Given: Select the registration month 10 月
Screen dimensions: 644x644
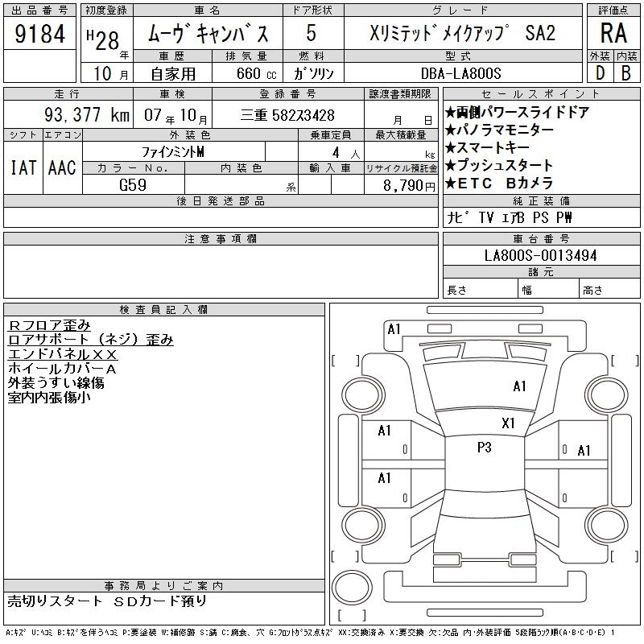Looking at the screenshot, I should click(111, 74).
